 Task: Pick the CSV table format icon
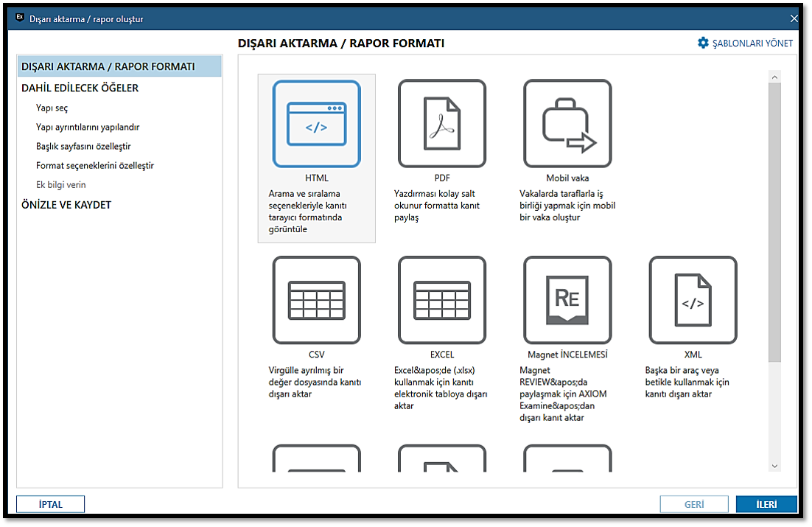(316, 300)
